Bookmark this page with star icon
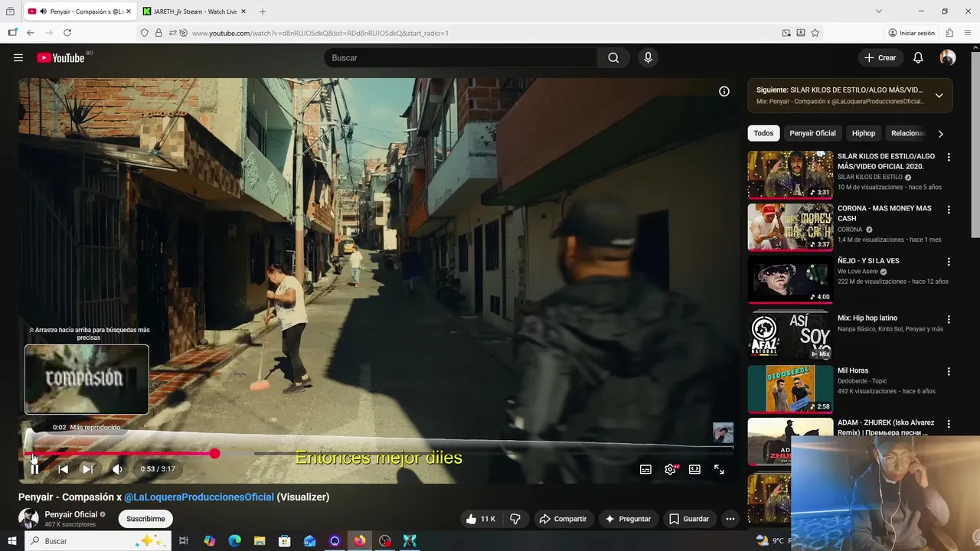Image resolution: width=980 pixels, height=551 pixels. (815, 33)
